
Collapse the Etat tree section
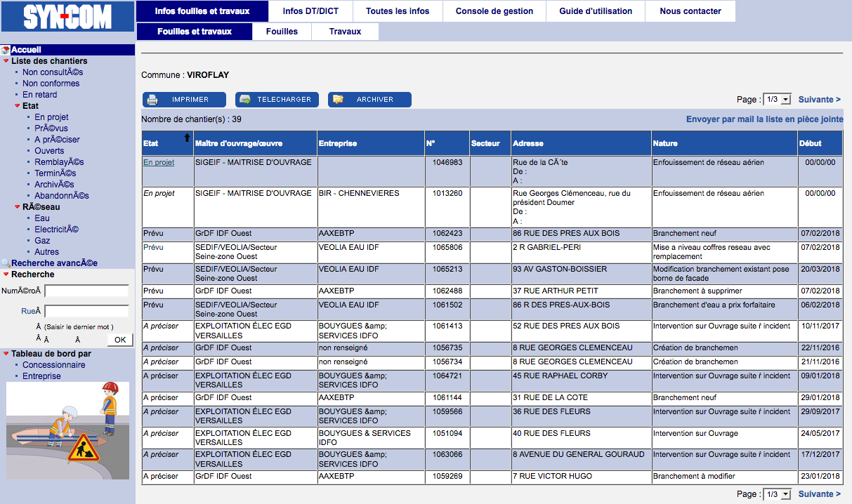pos(17,106)
